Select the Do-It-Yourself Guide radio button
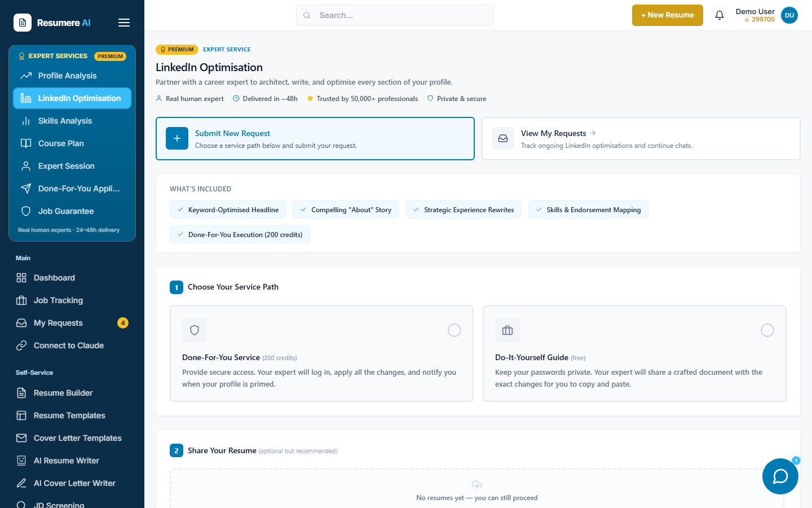Viewport: 812px width, 508px height. coord(767,330)
